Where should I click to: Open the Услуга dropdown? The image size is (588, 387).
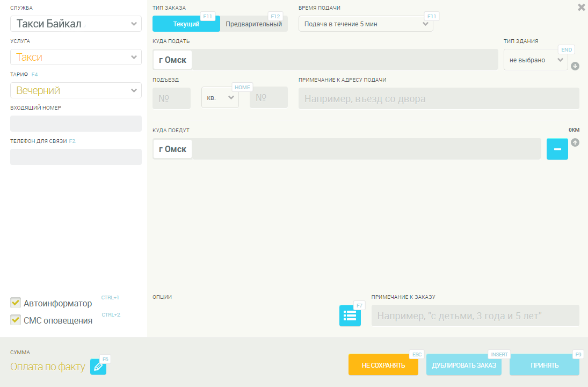point(76,57)
